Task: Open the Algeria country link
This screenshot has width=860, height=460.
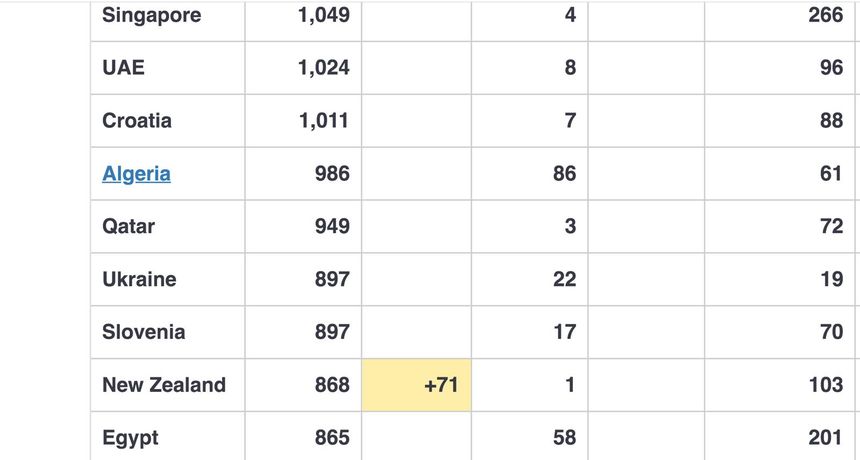Action: tap(136, 174)
